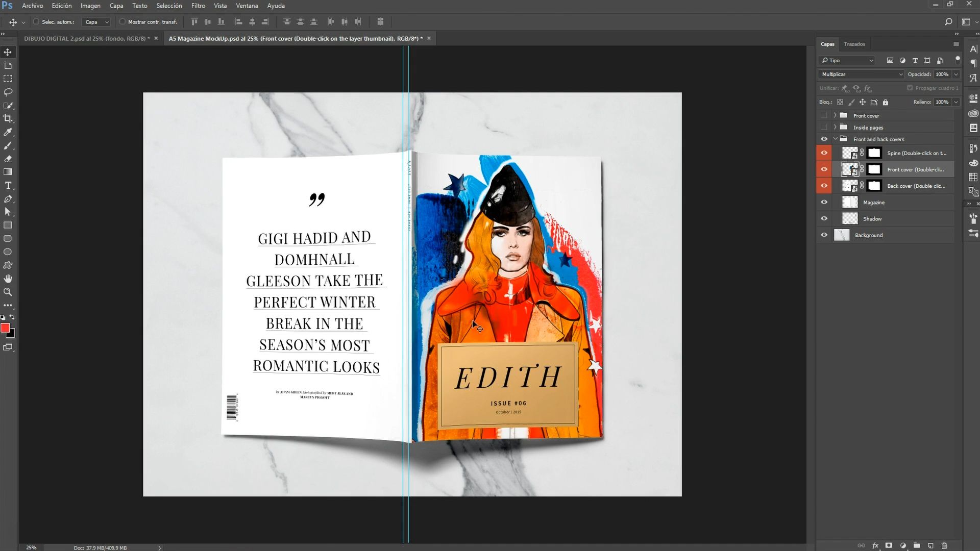Switch to DIBUJO DIGITAL 2.psd document tab
Viewport: 980px width, 551px height.
pos(87,38)
